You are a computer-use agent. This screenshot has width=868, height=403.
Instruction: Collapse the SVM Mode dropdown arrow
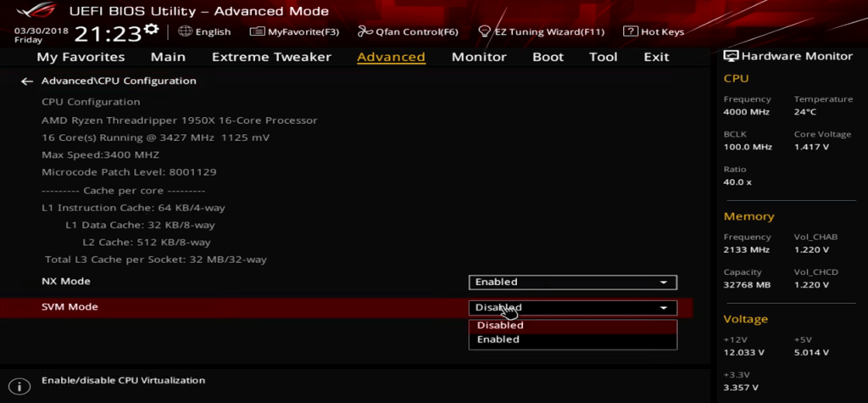(663, 308)
